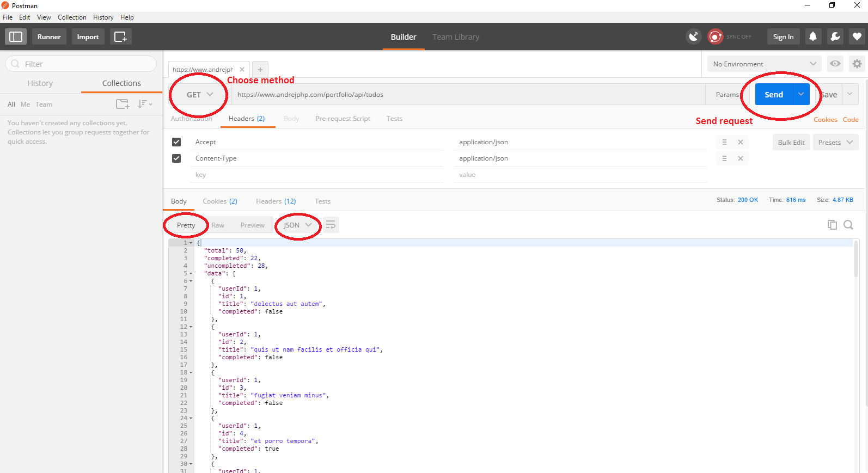Screen dimensions: 868x473
Task: Switch to the sidebar History tab
Action: [40, 83]
